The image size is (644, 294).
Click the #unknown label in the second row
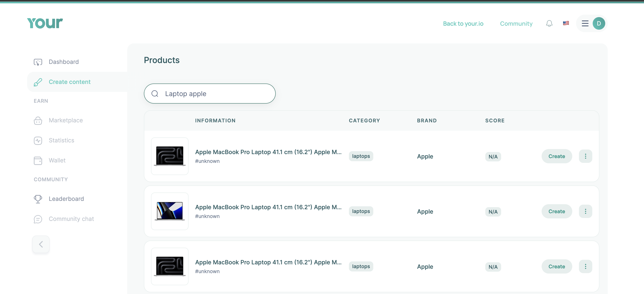click(207, 216)
